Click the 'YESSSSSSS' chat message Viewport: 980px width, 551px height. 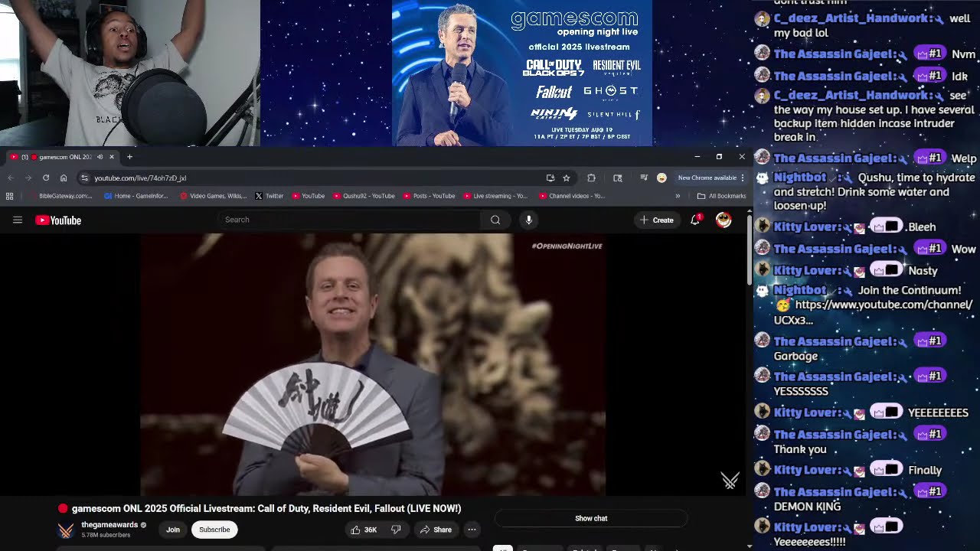pyautogui.click(x=801, y=391)
